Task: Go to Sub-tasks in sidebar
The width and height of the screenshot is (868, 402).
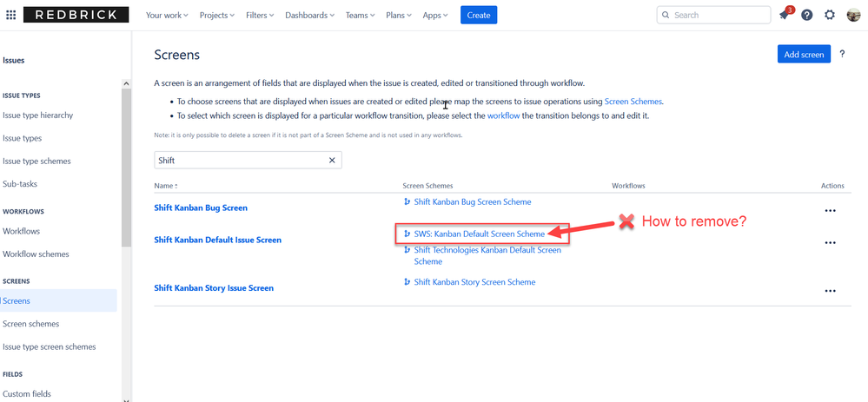Action: click(20, 183)
